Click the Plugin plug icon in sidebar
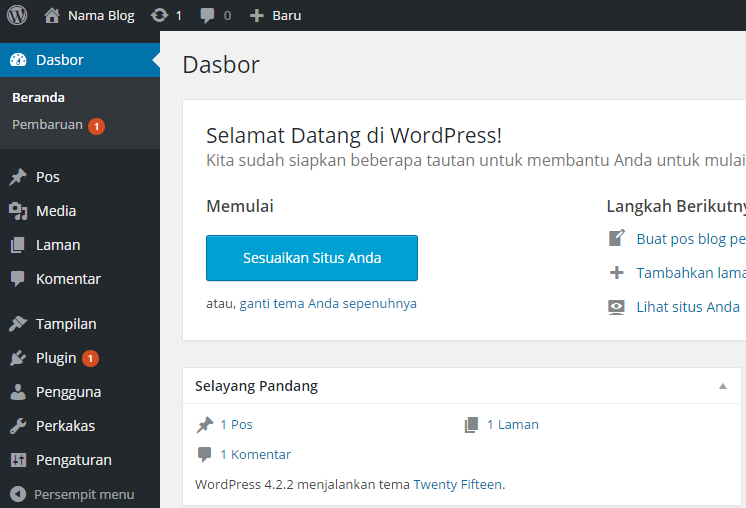Screen dimensions: 746x508 point(18,358)
